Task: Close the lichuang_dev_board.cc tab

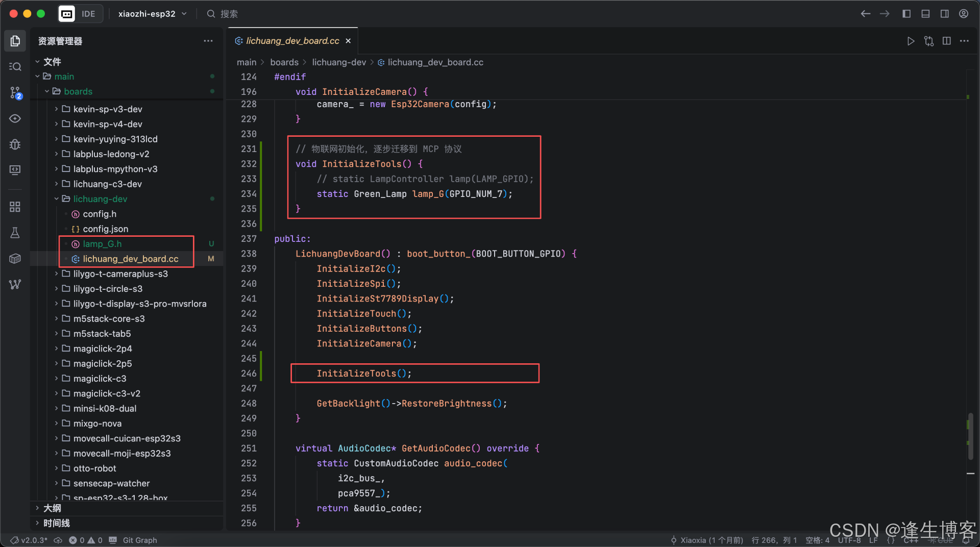Action: [x=348, y=41]
